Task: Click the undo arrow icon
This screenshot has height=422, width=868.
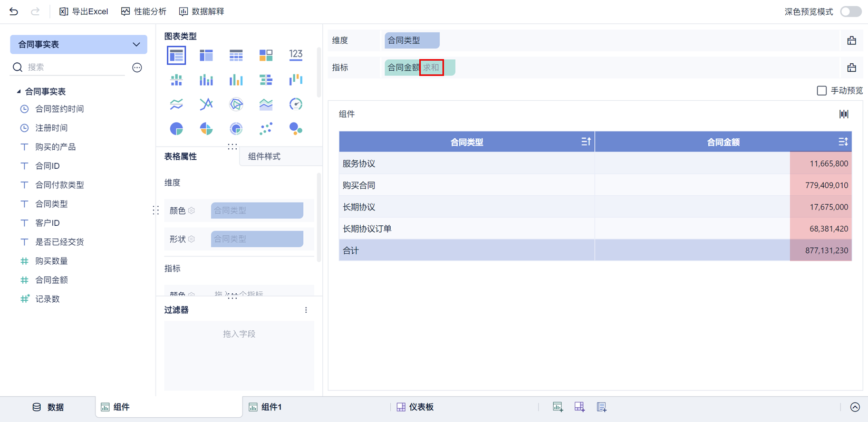Action: pos(14,11)
